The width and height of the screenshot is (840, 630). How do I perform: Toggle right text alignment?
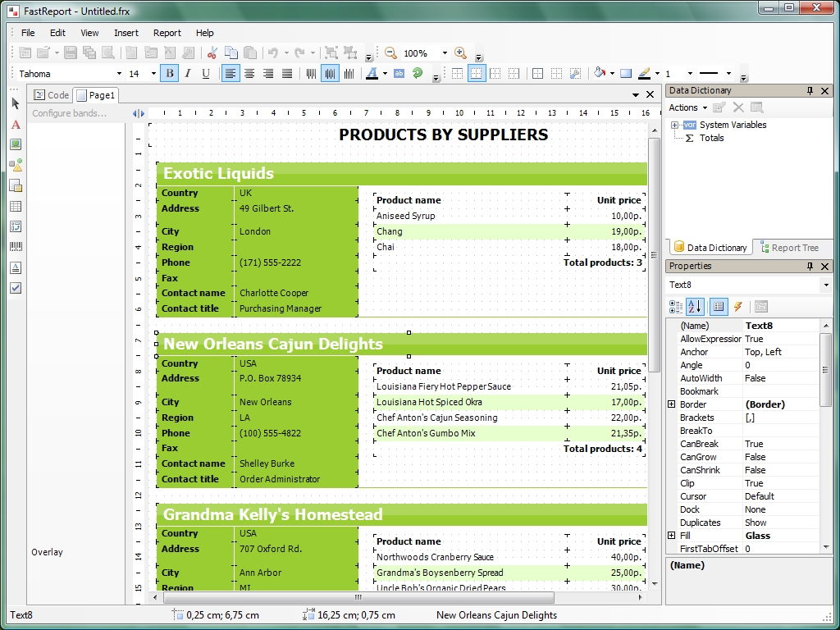(x=268, y=73)
